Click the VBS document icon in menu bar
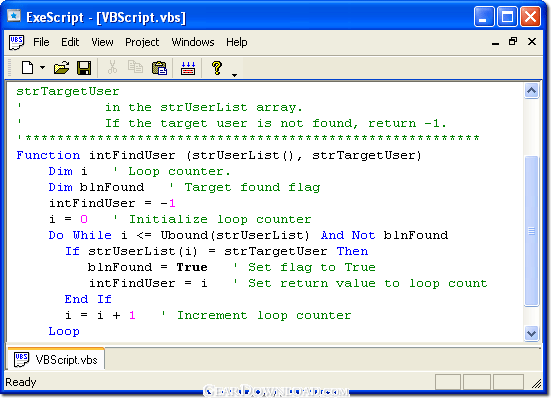 [16, 42]
